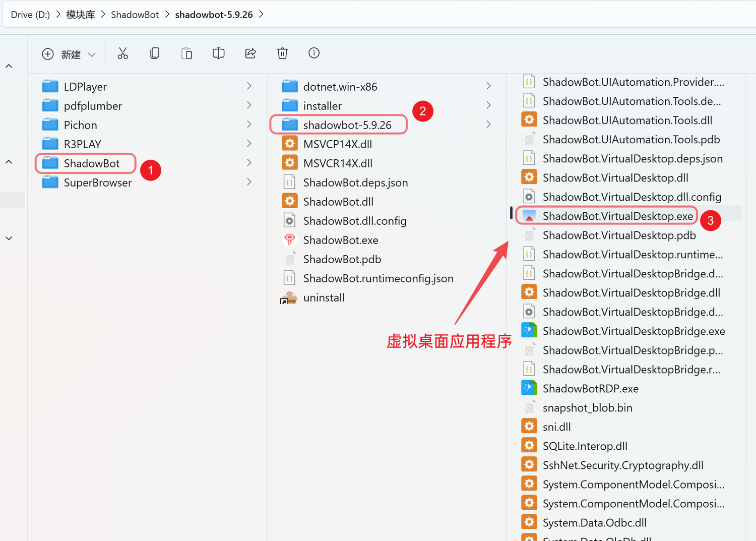Expand the chevron after shadowbot-5.9.26 breadcrumb
The width and height of the screenshot is (756, 541).
[261, 15]
